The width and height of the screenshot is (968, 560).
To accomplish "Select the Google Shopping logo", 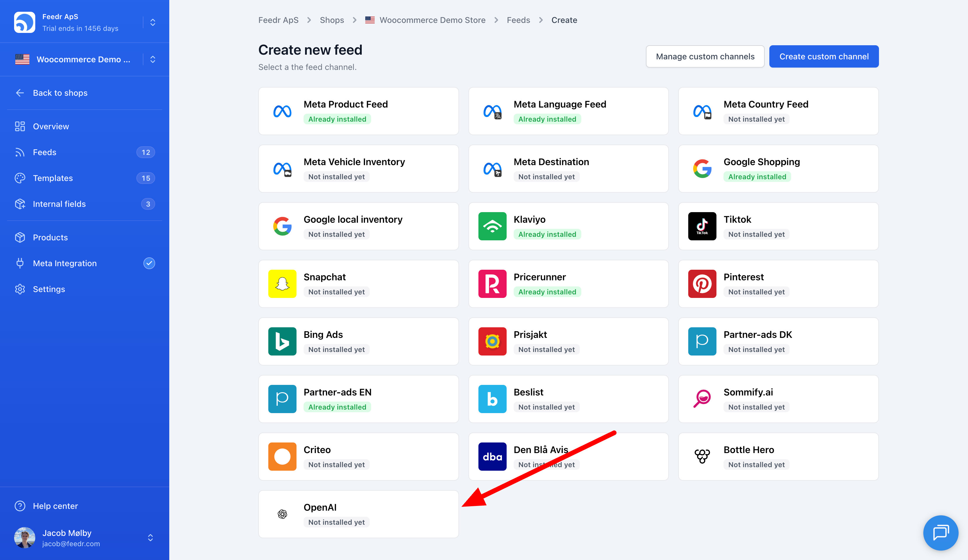I will tap(702, 169).
